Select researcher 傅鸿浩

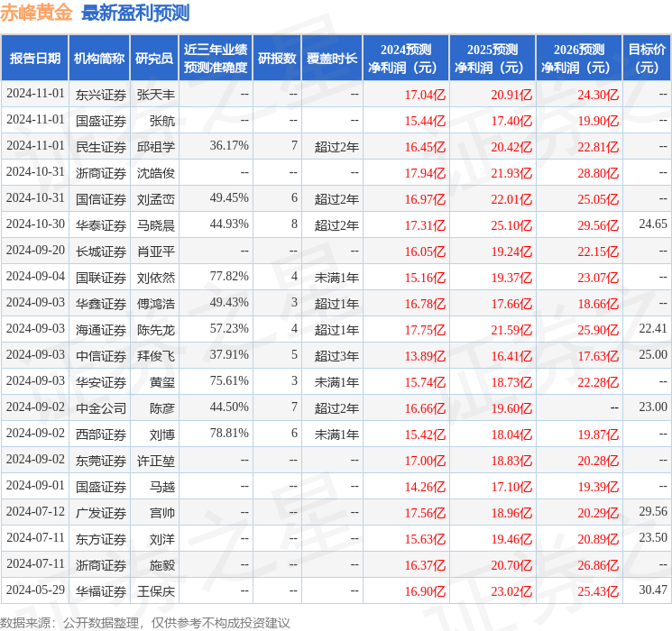pos(155,304)
